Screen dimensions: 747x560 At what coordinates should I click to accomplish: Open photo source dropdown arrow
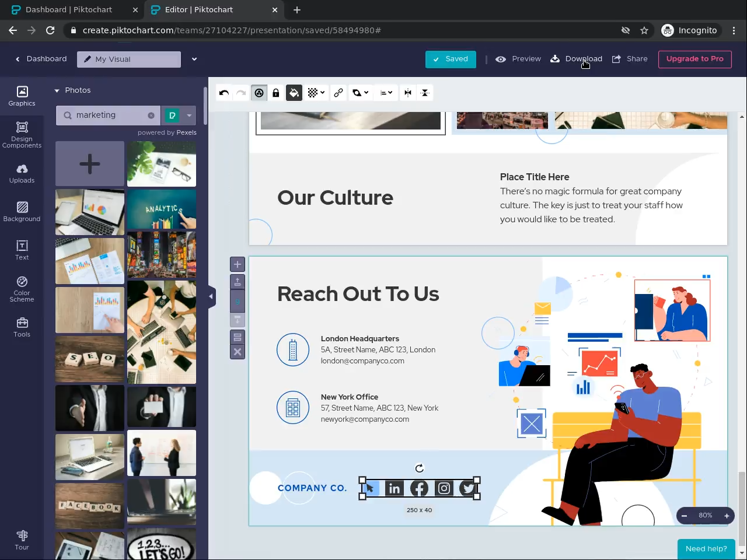coord(189,116)
